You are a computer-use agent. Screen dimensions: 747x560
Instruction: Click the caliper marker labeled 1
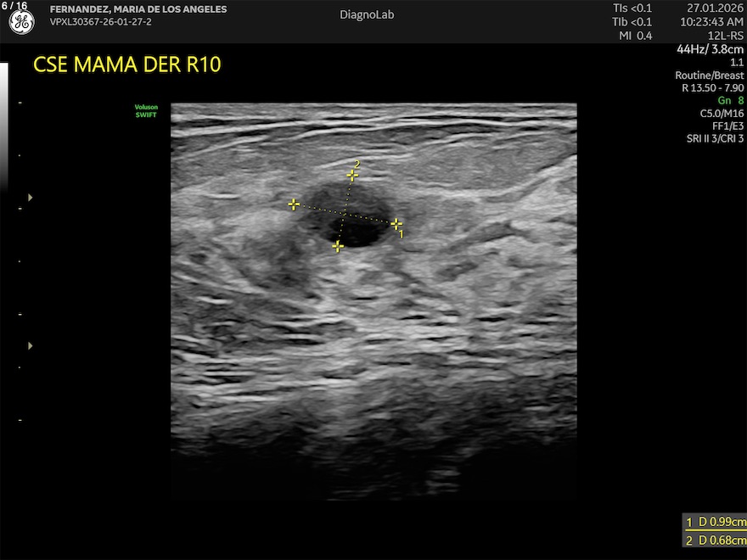[x=396, y=223]
